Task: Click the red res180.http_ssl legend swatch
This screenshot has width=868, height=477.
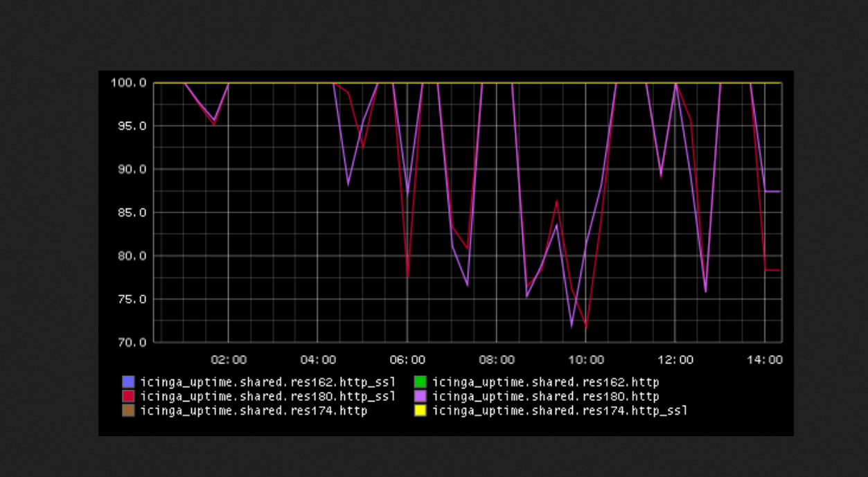Action: pos(128,396)
